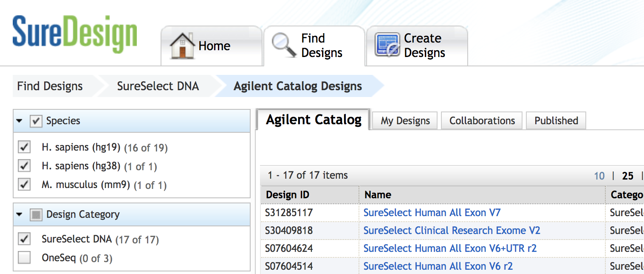Toggle the Design Category select-all checkbox

36,215
